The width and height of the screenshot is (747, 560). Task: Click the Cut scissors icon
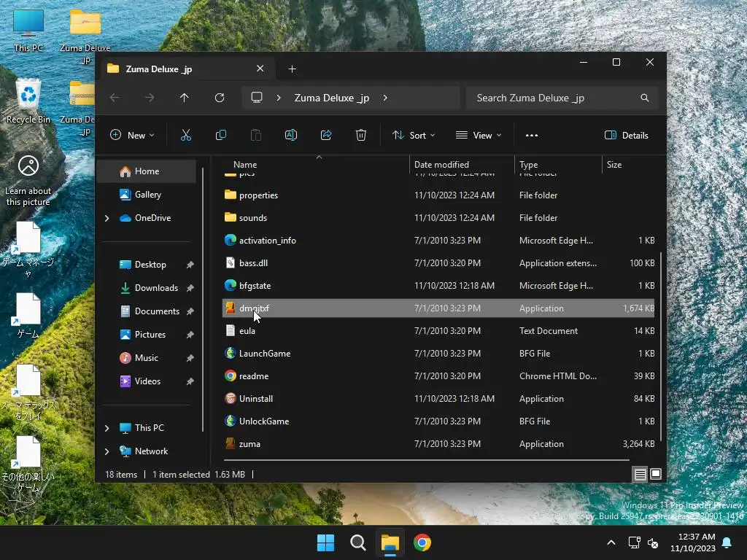pos(186,135)
